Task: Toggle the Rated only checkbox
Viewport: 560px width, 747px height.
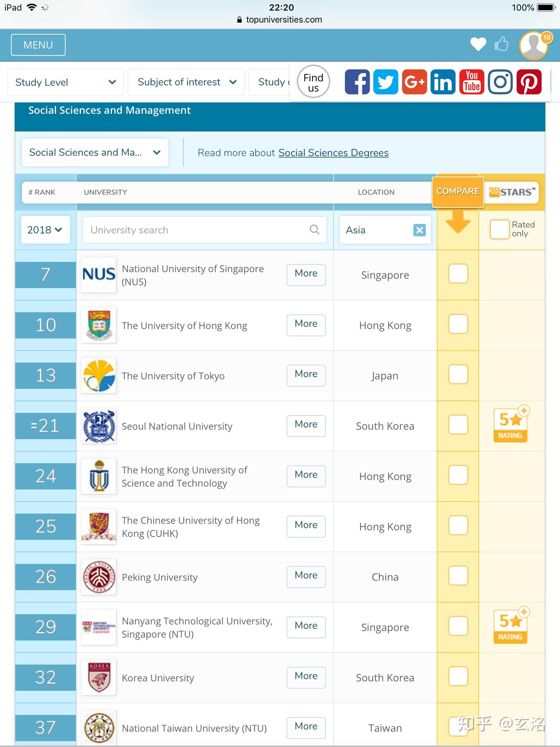Action: 499,229
